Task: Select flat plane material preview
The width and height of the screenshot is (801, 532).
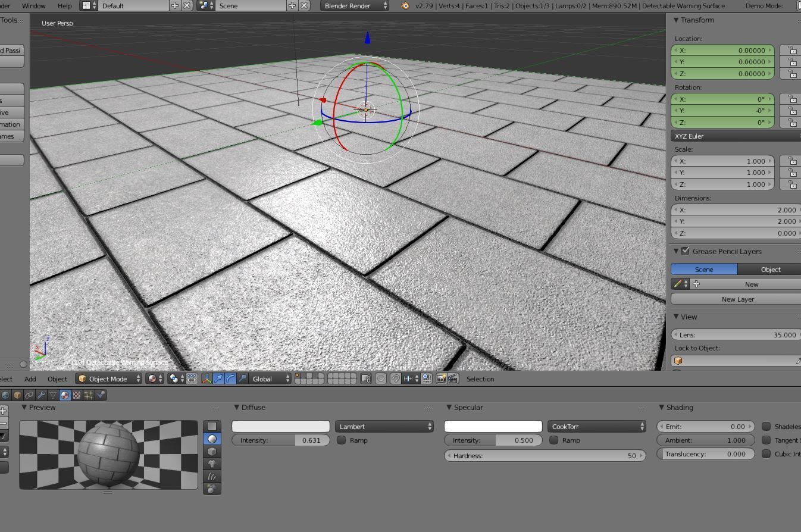Action: [212, 426]
